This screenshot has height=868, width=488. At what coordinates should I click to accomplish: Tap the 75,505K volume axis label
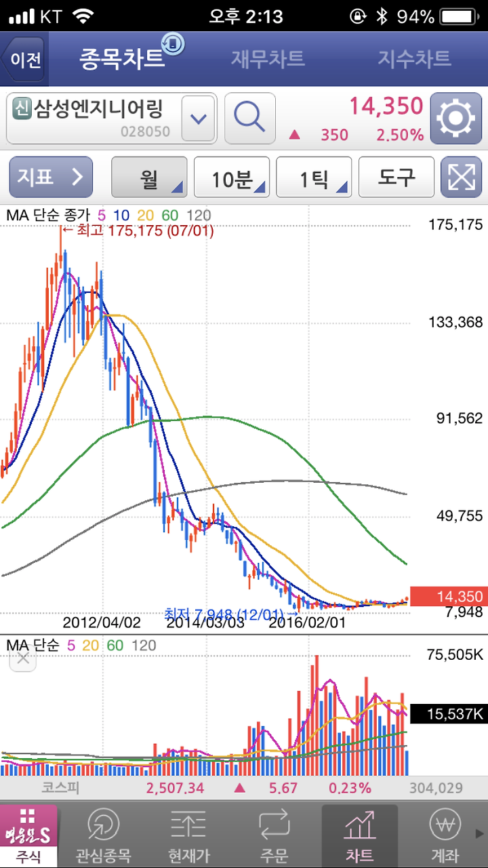(x=455, y=654)
